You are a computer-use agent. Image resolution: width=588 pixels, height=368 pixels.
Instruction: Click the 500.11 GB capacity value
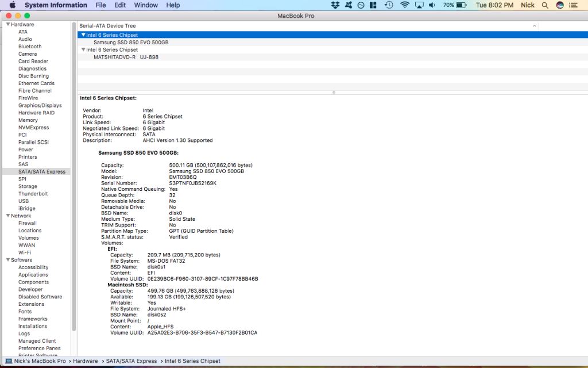[x=211, y=165]
